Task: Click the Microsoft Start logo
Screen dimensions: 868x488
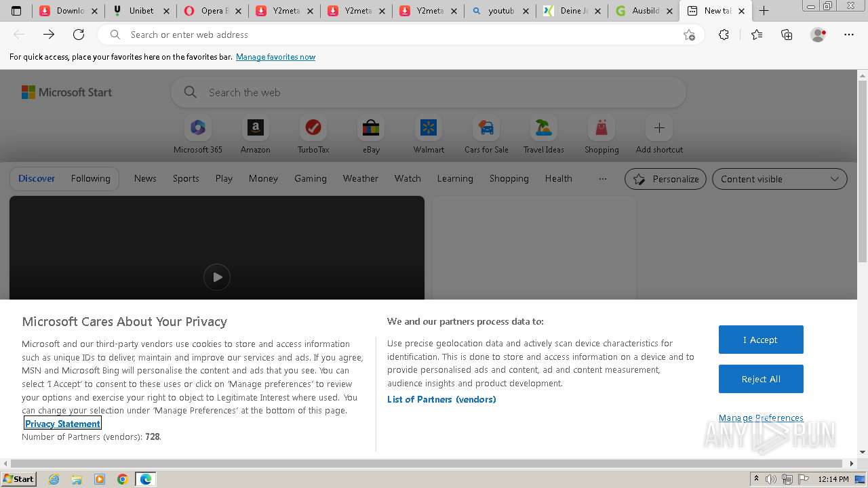Action: click(66, 92)
